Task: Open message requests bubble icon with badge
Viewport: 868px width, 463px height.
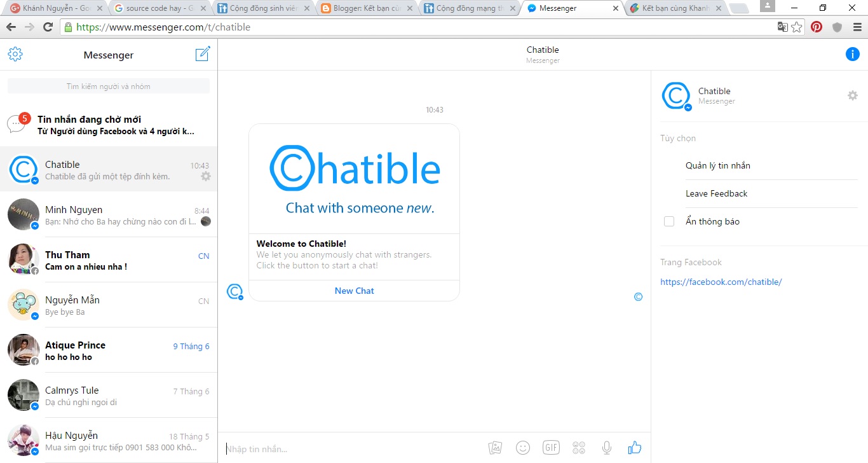Action: [17, 123]
